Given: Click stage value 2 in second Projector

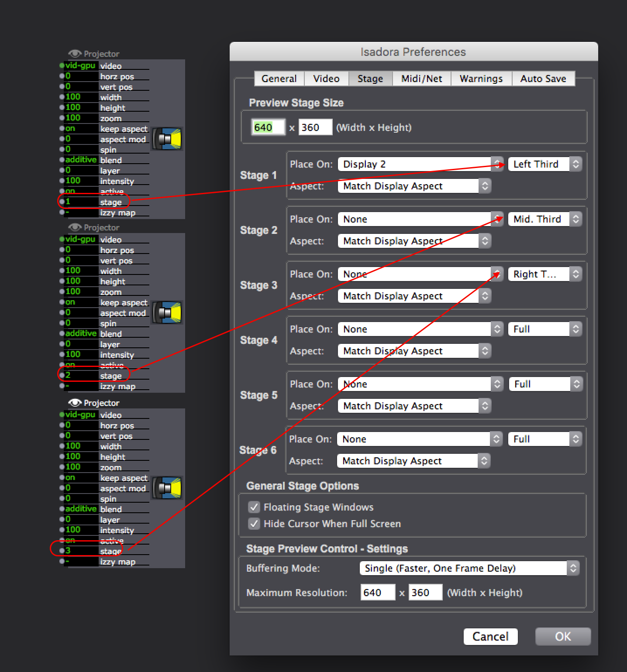Looking at the screenshot, I should 81,375.
